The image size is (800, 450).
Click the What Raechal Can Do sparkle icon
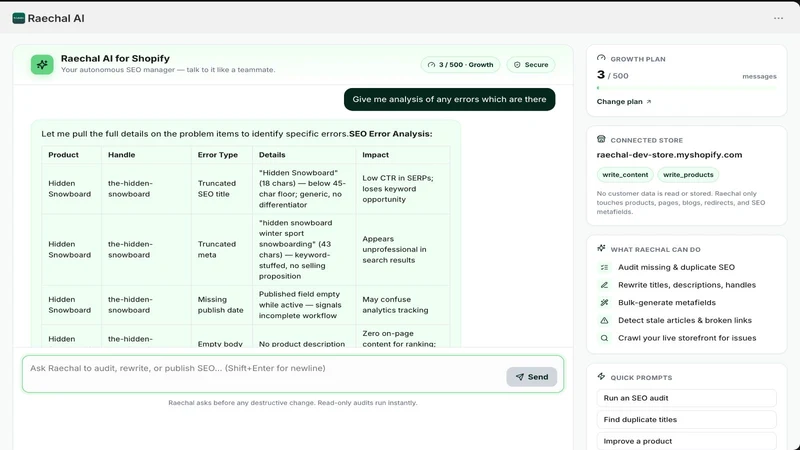[601, 248]
